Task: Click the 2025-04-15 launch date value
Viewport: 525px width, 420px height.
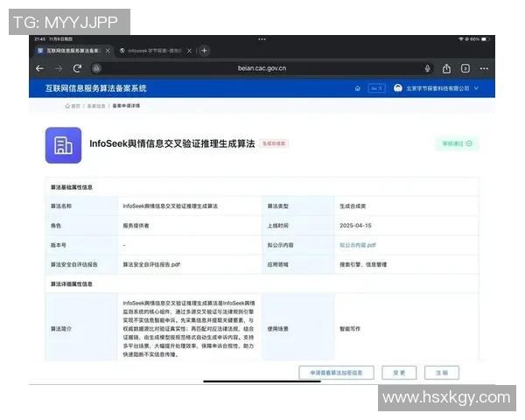Action: click(355, 226)
